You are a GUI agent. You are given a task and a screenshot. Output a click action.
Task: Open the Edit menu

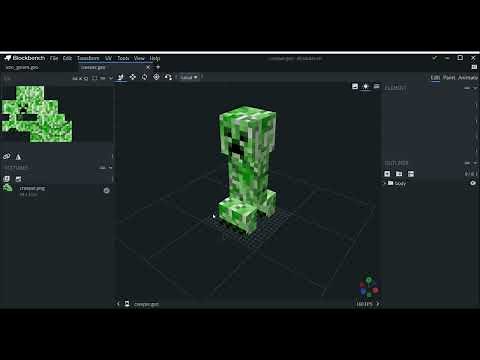(x=67, y=58)
